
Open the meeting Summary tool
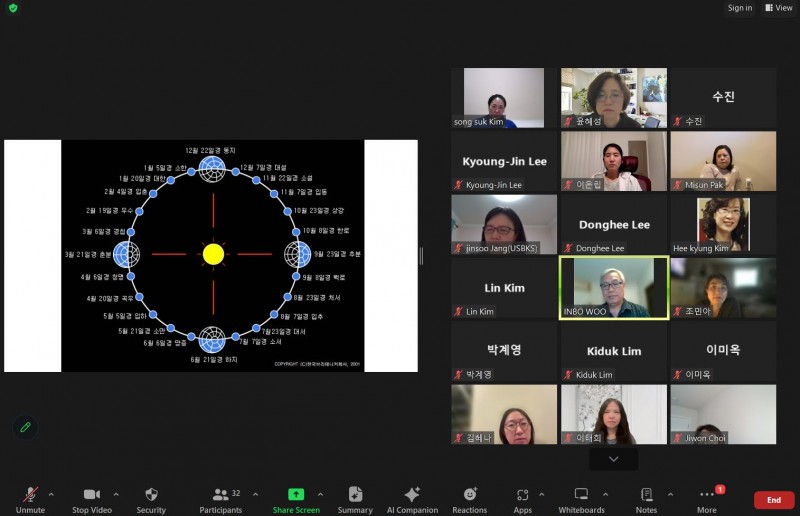[x=355, y=499]
